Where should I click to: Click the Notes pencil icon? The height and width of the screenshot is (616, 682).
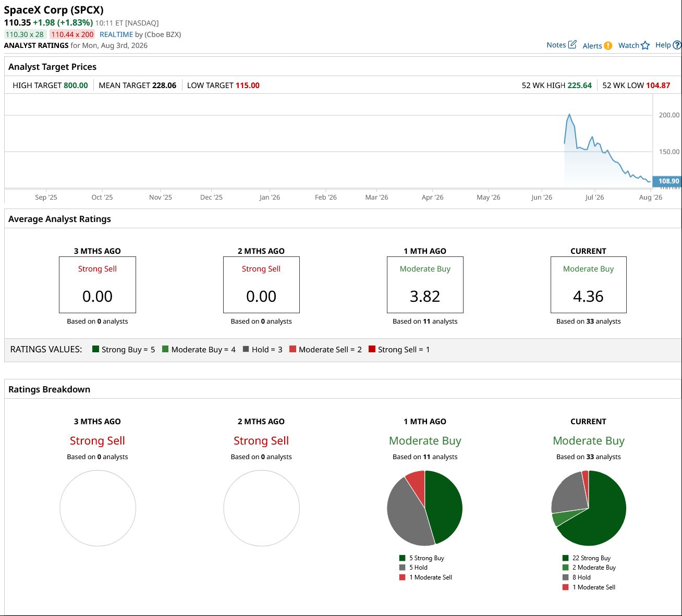click(x=572, y=45)
